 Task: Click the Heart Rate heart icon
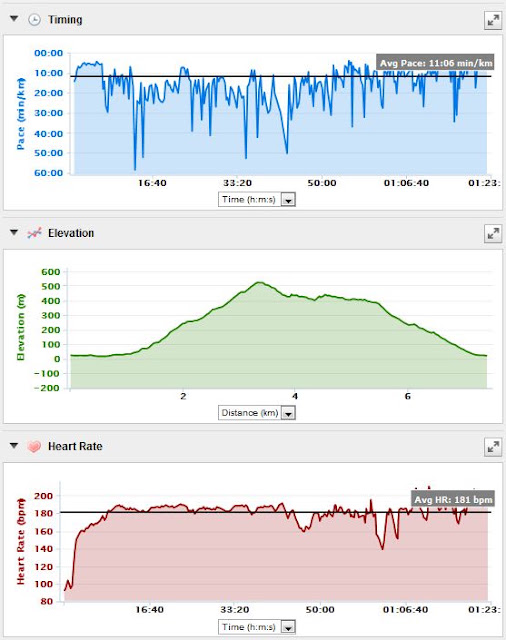pyautogui.click(x=34, y=447)
